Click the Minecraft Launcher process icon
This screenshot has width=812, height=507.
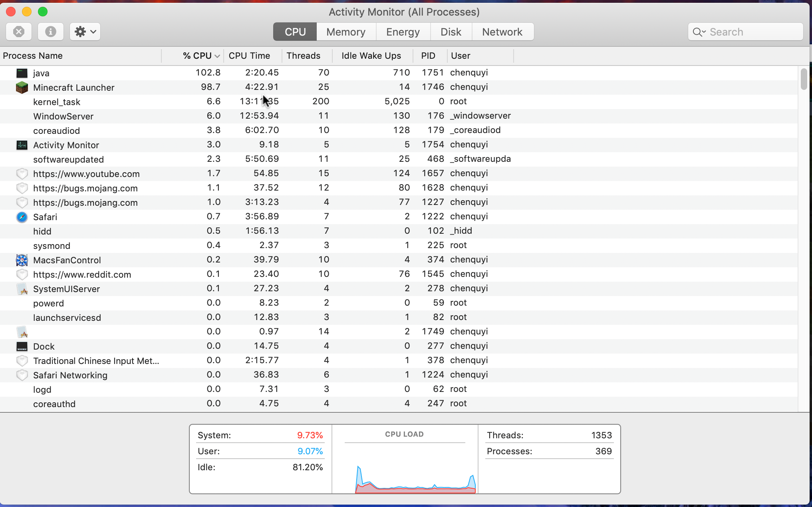[22, 87]
